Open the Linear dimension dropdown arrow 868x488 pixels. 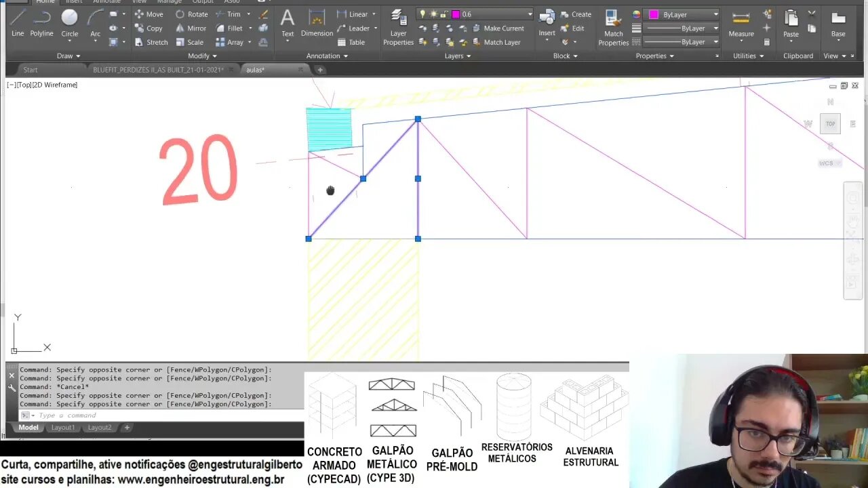374,14
